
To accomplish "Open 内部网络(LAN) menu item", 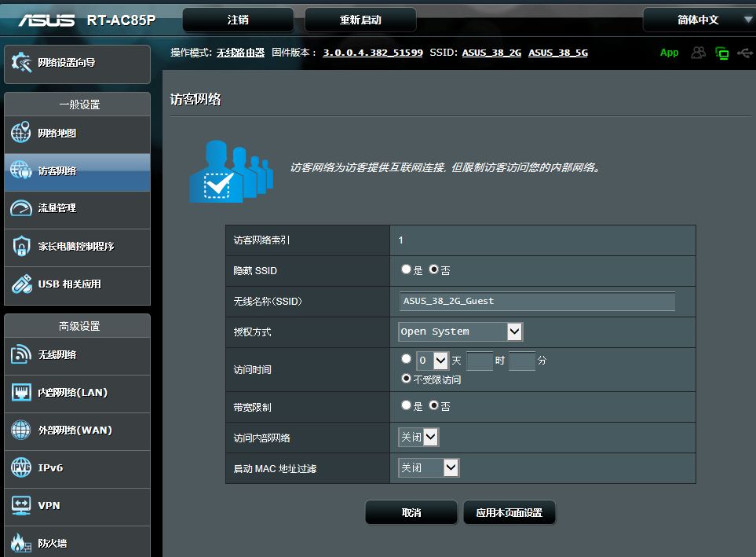I will click(x=77, y=394).
